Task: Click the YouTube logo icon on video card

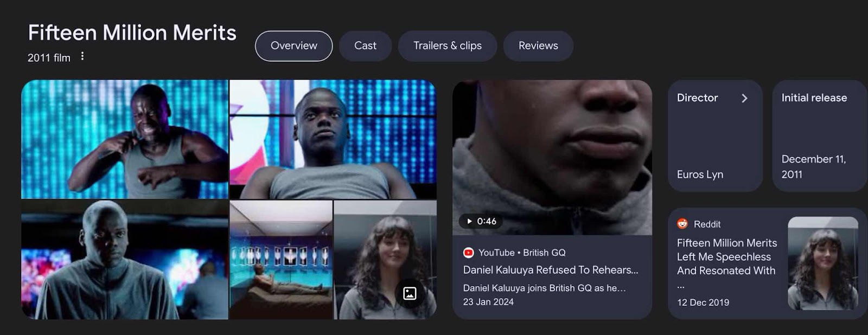Action: click(468, 253)
